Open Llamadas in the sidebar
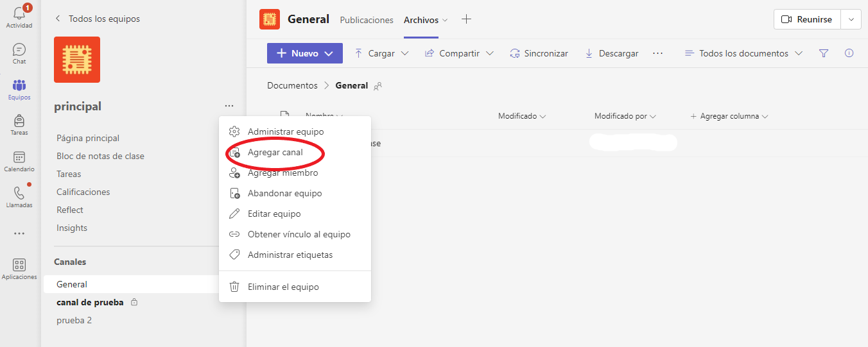 coord(19,197)
